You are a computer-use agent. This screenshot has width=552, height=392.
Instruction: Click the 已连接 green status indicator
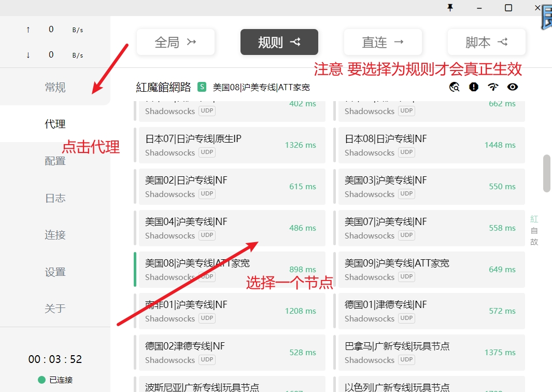click(x=42, y=380)
